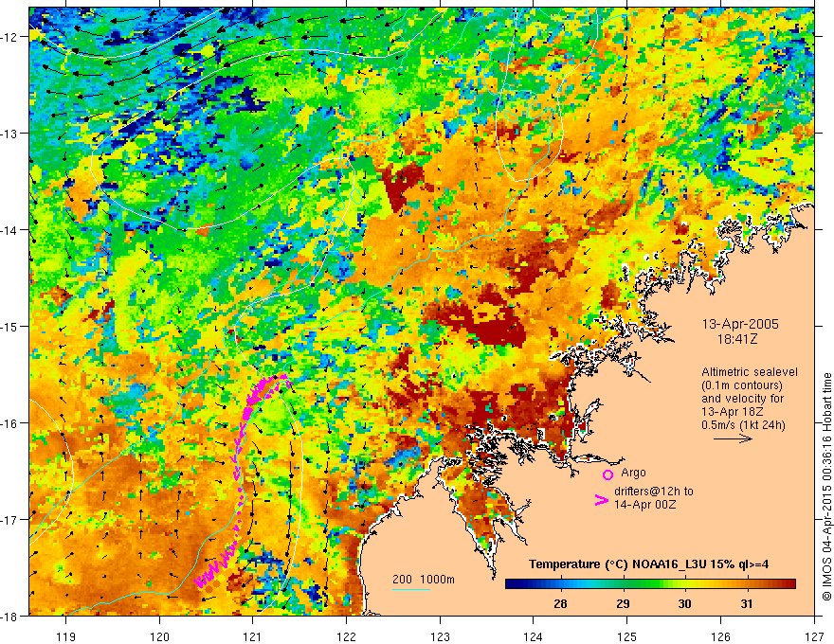This screenshot has width=834, height=644.
Task: Click the longitude axis label 124
Action: [x=534, y=636]
